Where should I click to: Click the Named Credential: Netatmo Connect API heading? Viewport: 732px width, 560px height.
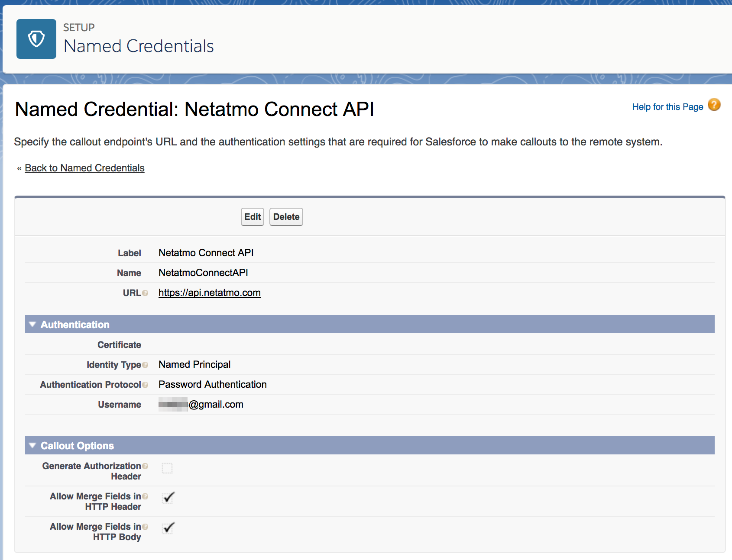coord(194,109)
